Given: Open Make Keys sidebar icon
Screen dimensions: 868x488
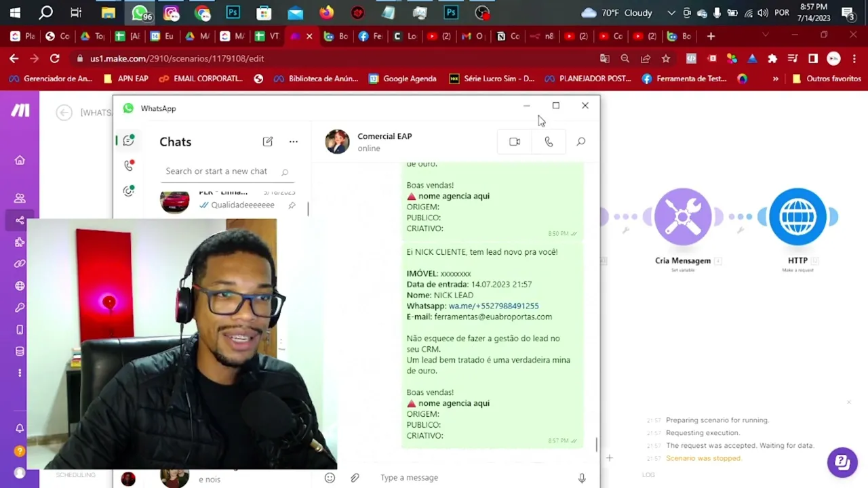Looking at the screenshot, I should pyautogui.click(x=20, y=308).
